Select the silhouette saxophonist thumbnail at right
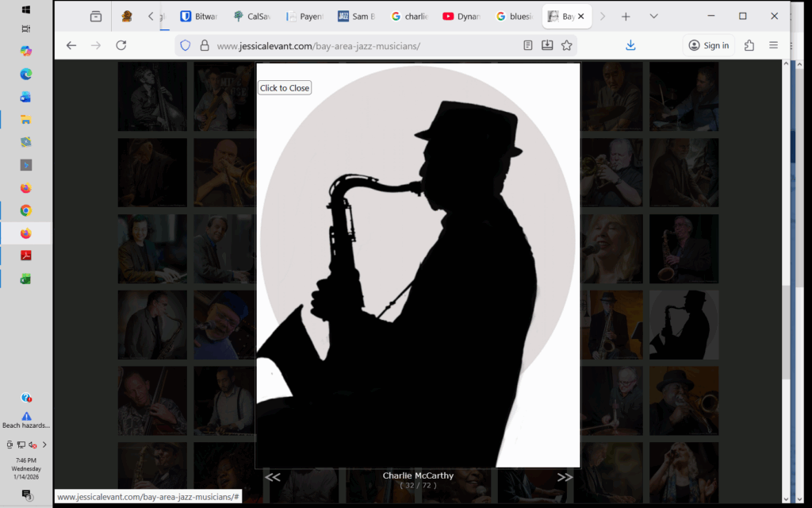The height and width of the screenshot is (508, 812). pos(684,324)
